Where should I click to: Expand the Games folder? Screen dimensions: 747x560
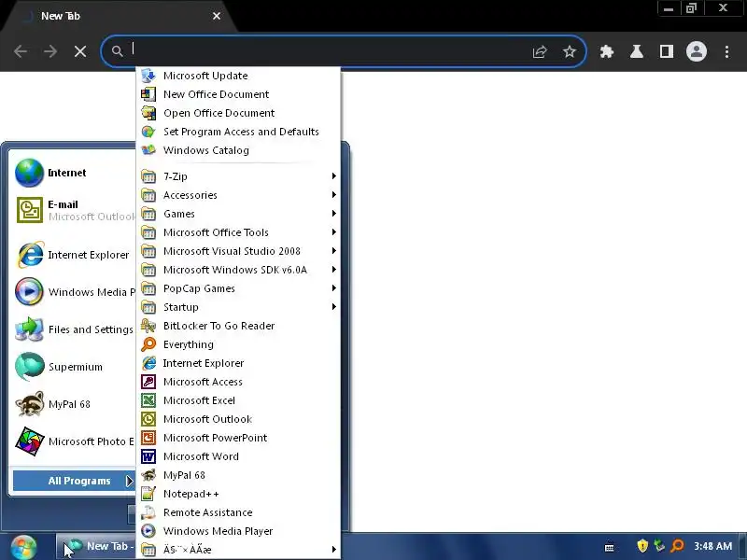[x=238, y=214]
